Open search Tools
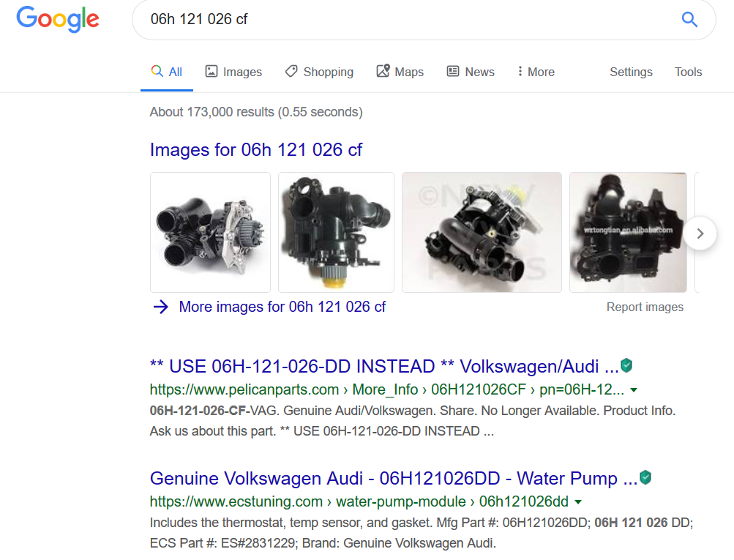734x560 pixels. [x=688, y=72]
